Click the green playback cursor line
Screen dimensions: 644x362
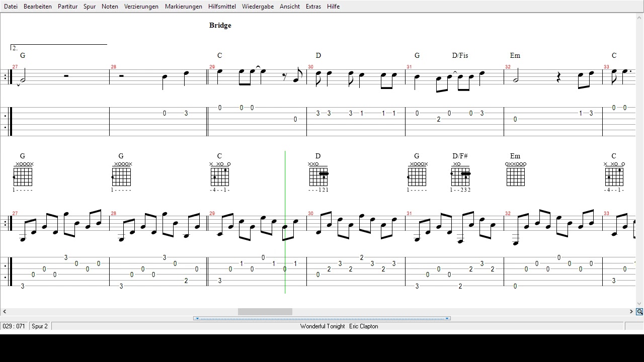(285, 221)
